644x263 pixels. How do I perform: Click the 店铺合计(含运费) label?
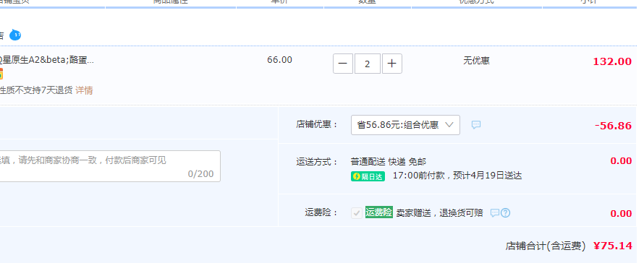pos(546,246)
